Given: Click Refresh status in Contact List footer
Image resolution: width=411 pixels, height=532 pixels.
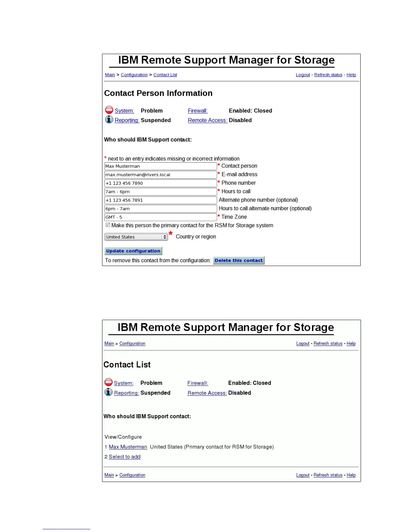Looking at the screenshot, I should point(328,475).
